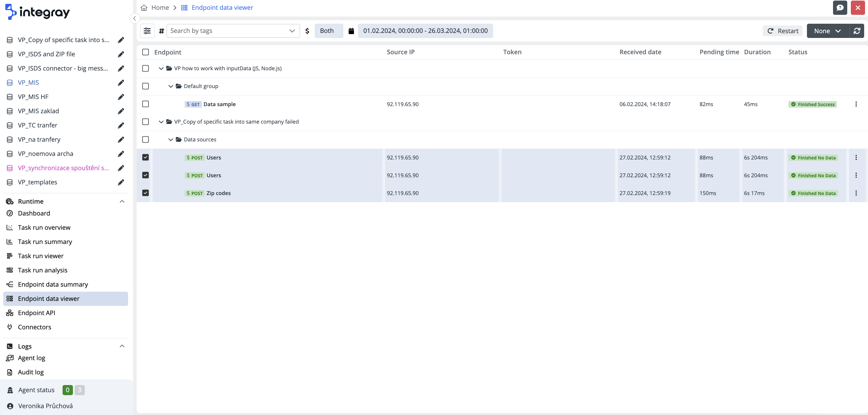868x415 pixels.
Task: Collapse the Runtime sidebar section
Action: pyautogui.click(x=122, y=201)
